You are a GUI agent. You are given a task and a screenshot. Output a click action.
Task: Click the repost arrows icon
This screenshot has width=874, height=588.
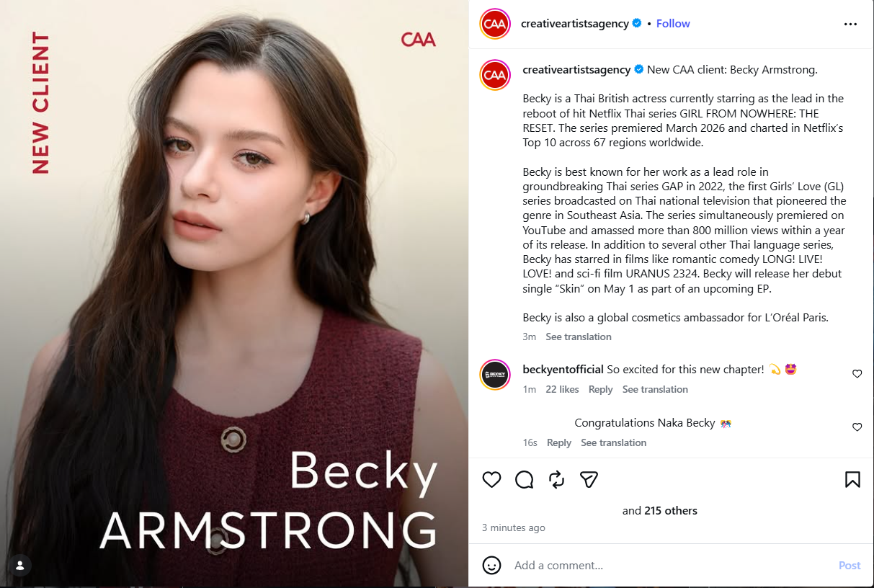tap(557, 480)
